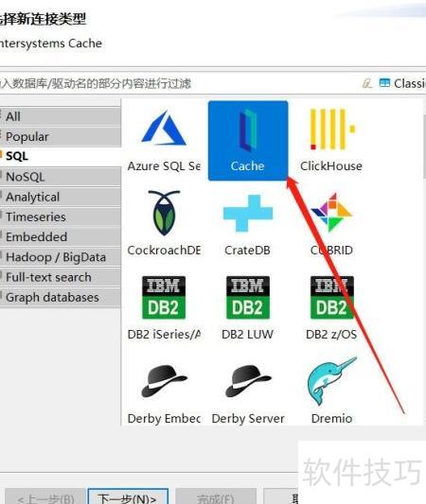Choose the Derby Embedded hat icon
Viewport: 426px width, 504px height.
tap(164, 381)
